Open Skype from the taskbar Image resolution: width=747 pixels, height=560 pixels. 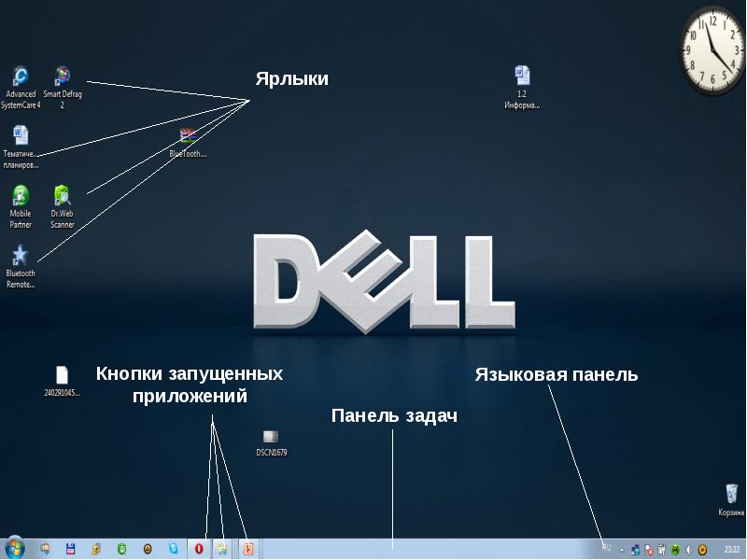[173, 549]
